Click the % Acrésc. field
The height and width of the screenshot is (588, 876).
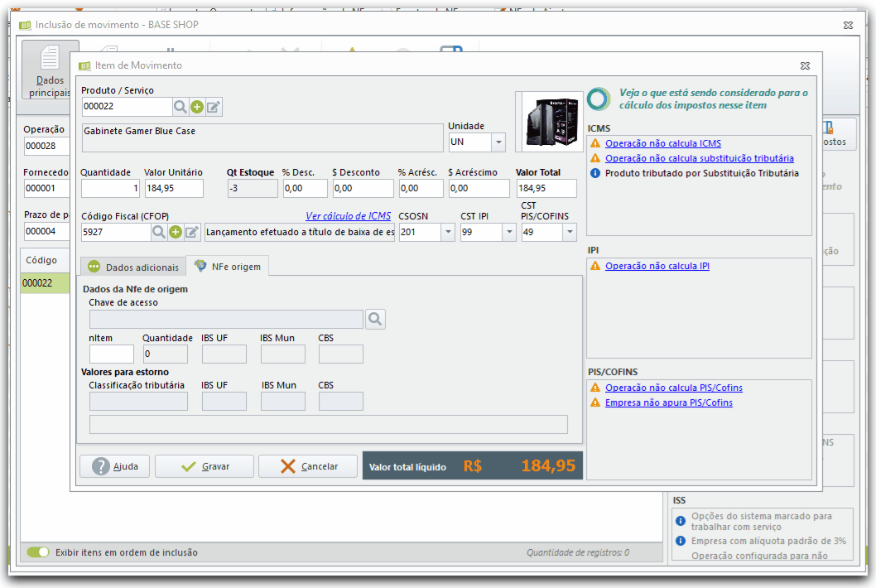pyautogui.click(x=421, y=188)
